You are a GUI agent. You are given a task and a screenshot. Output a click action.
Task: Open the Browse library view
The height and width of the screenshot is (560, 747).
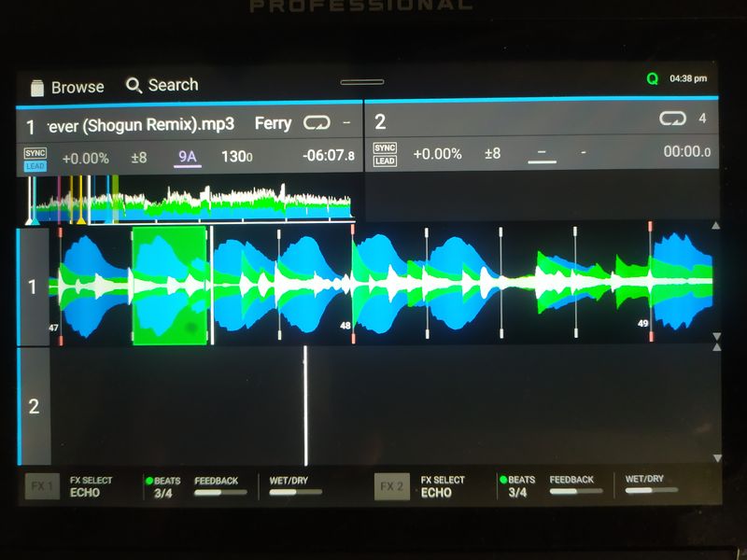(x=66, y=87)
